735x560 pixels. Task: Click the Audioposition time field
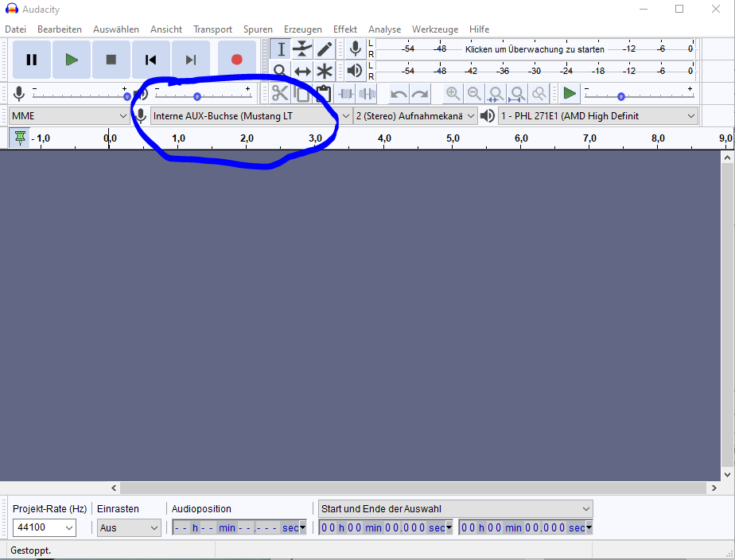[x=239, y=527]
